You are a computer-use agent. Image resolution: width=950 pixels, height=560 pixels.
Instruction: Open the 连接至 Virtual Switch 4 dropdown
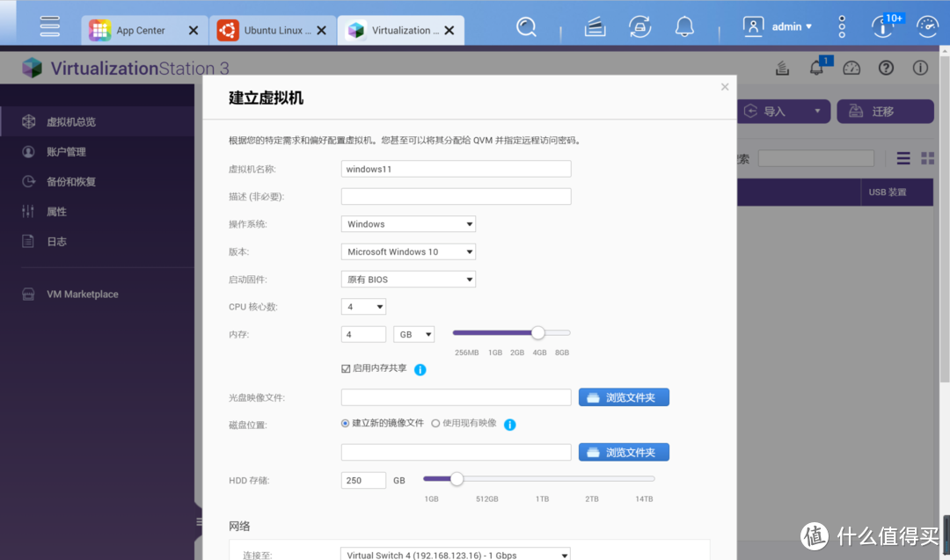456,555
